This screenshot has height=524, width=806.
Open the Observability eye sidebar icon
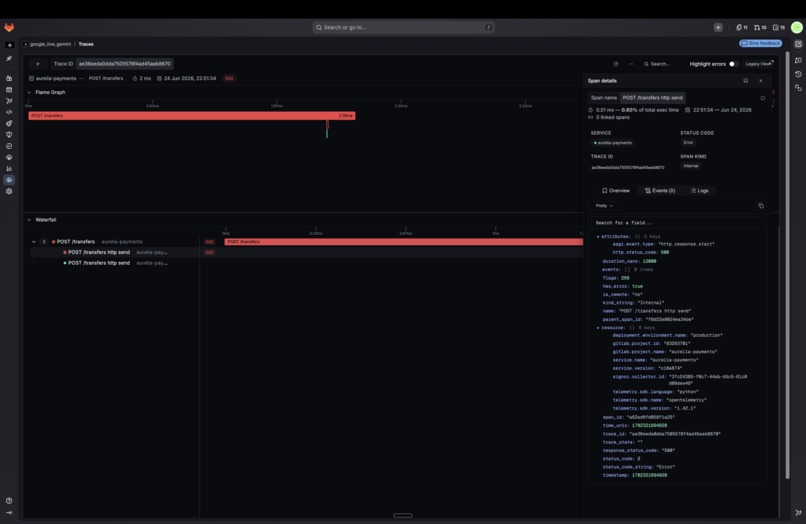(9, 180)
